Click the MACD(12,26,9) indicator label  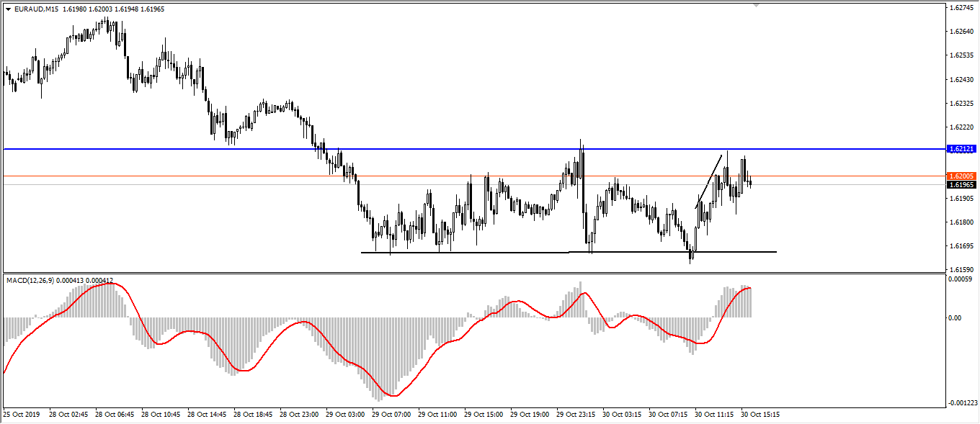(x=29, y=281)
